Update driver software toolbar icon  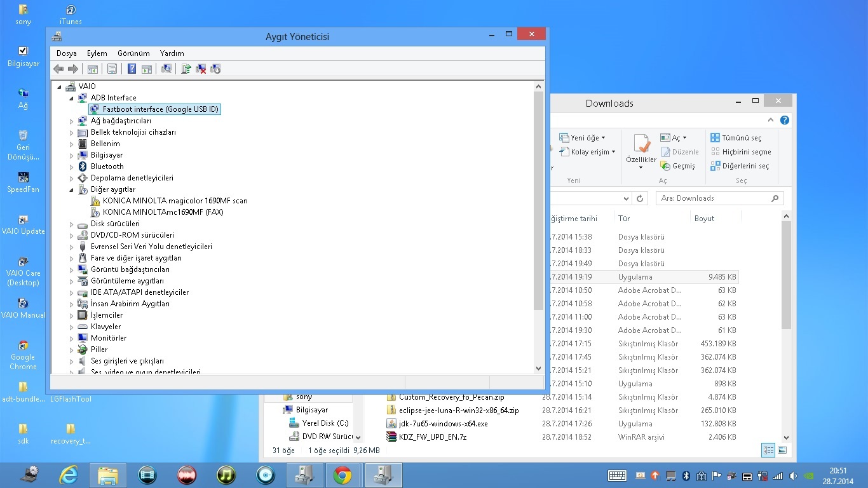tap(186, 69)
